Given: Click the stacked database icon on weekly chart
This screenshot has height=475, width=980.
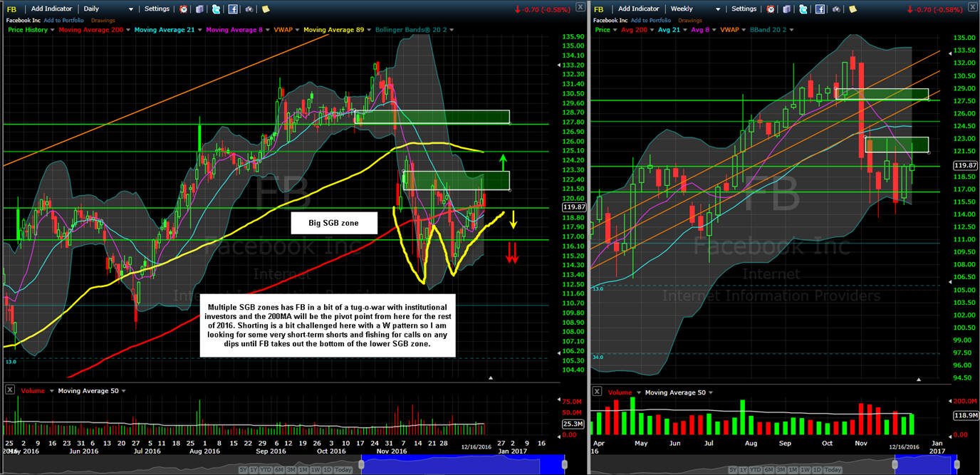Looking at the screenshot, I should (x=787, y=9).
